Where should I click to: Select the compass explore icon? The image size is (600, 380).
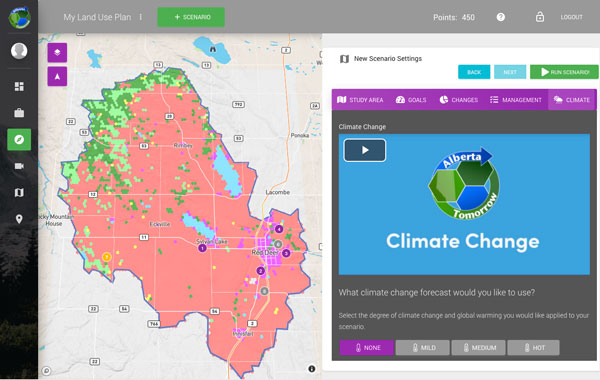point(19,139)
